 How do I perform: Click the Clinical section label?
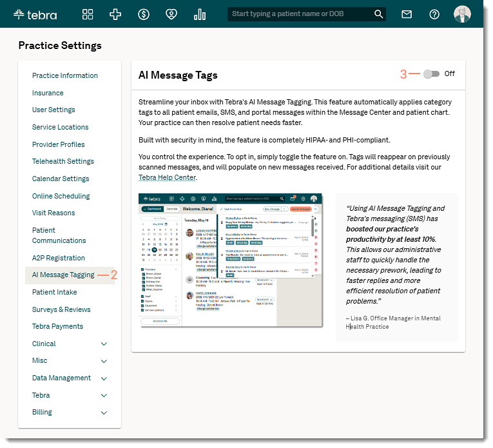pos(44,344)
